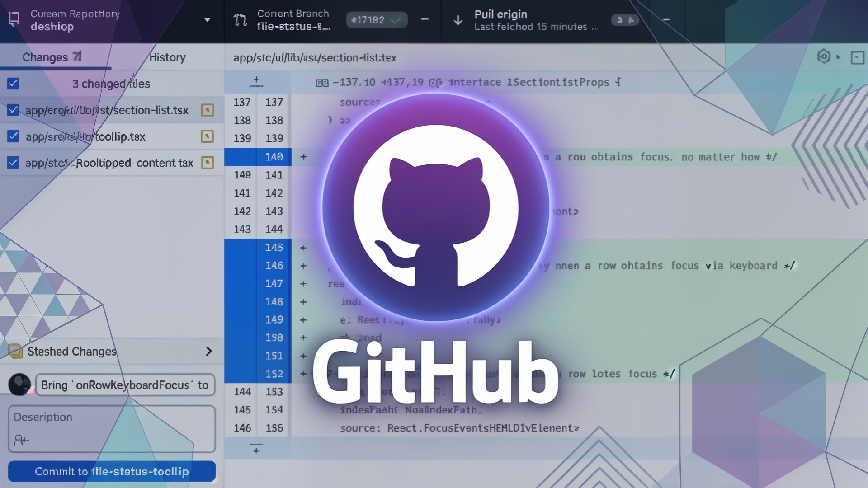The image size is (868, 488).
Task: Uncheck the Rooltipped-content file checkbox
Action: [x=13, y=162]
